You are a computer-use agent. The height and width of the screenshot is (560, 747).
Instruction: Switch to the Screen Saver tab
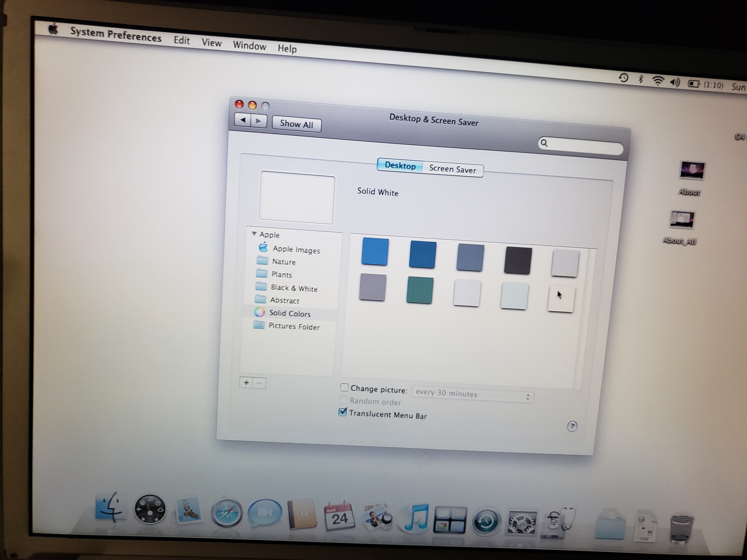[x=453, y=169]
